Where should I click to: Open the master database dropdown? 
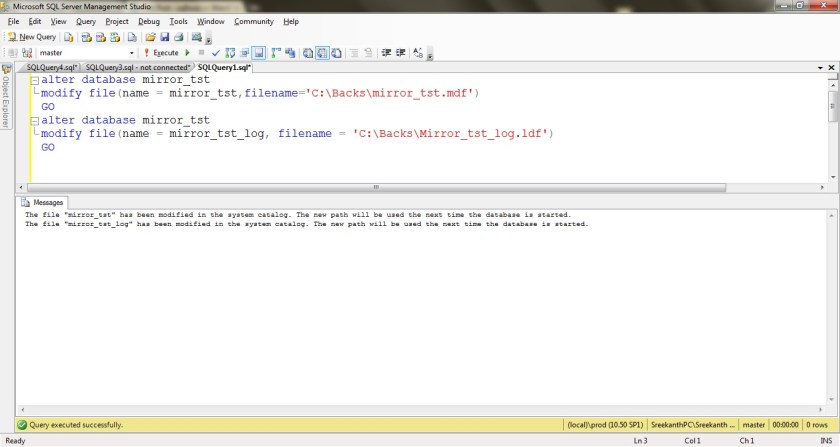point(132,53)
